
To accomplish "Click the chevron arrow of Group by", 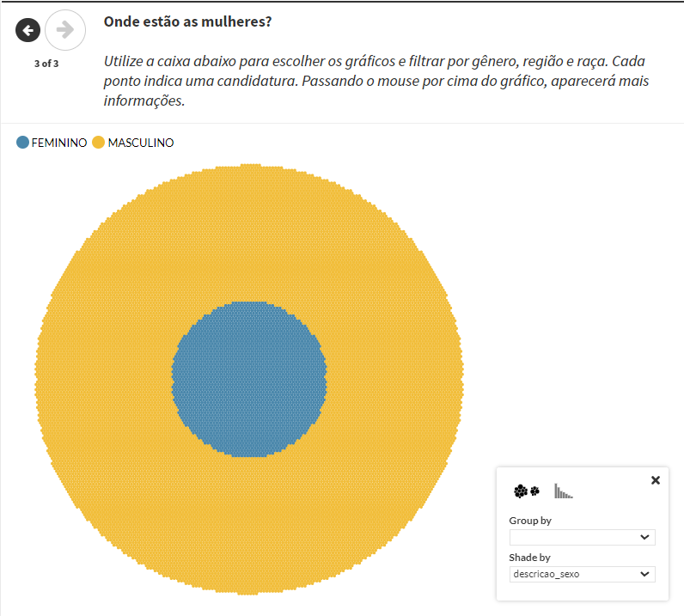I will 645,538.
